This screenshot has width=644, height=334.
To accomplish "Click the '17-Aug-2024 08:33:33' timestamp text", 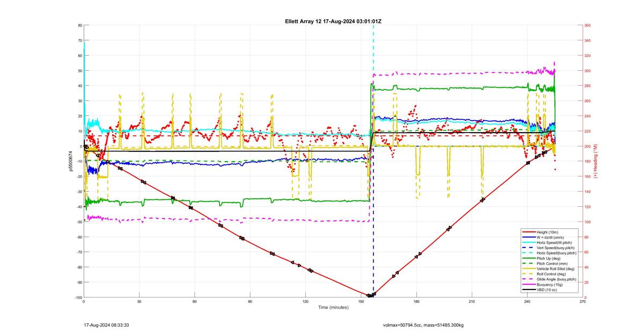I will click(x=106, y=325).
